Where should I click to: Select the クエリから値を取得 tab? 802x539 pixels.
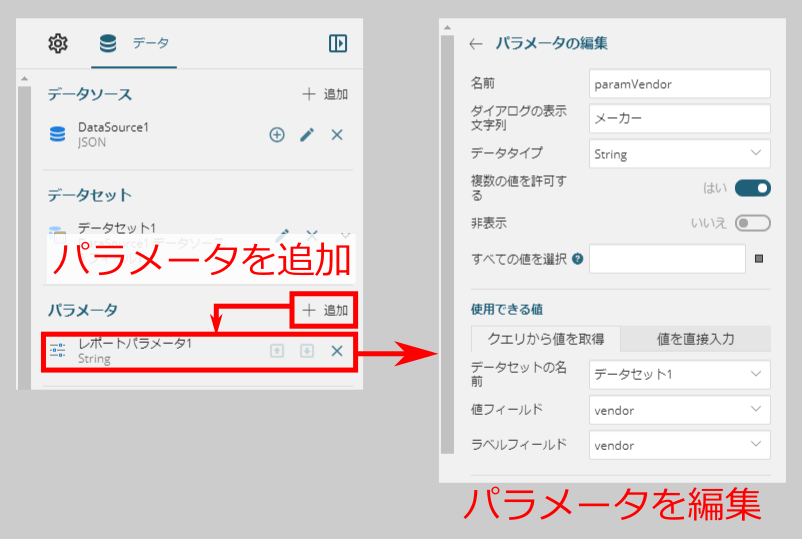coord(546,339)
